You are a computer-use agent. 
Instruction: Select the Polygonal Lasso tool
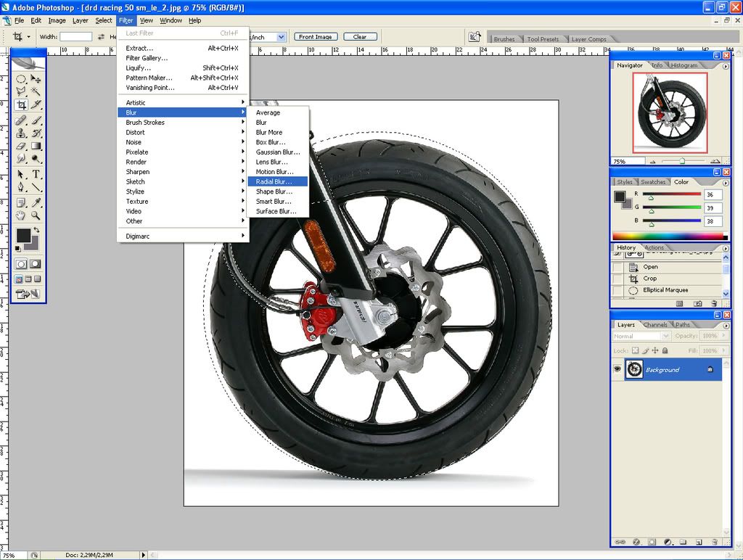(x=21, y=91)
